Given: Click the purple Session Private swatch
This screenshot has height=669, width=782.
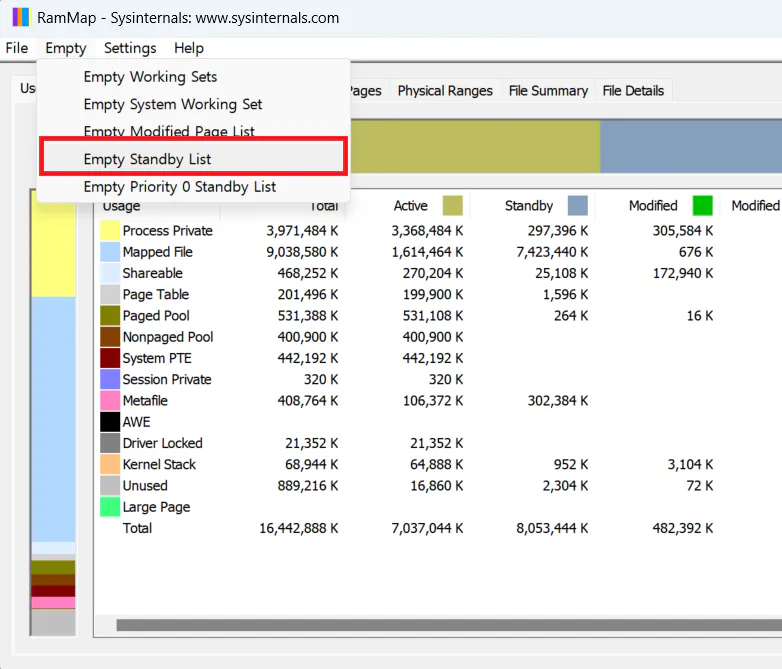Looking at the screenshot, I should 110,379.
